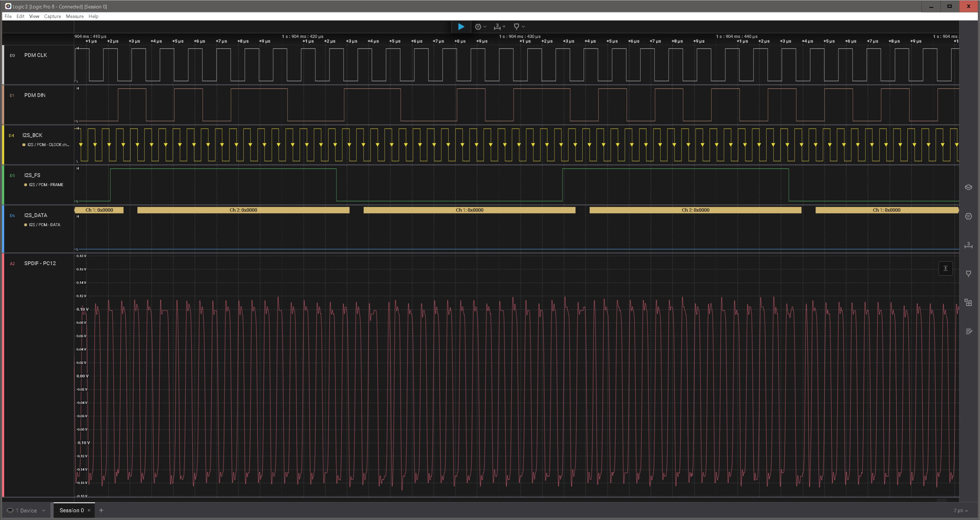Open the File menu
This screenshot has width=980, height=520.
[8, 16]
